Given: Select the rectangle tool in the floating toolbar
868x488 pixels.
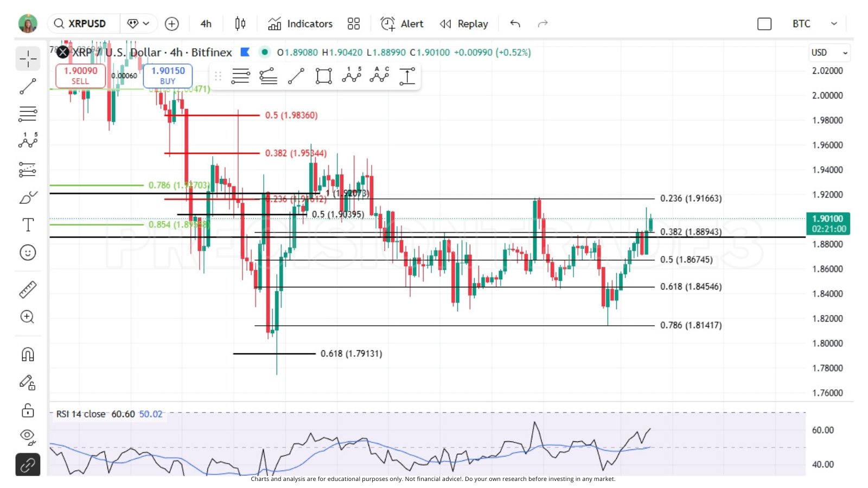Looking at the screenshot, I should pyautogui.click(x=323, y=76).
